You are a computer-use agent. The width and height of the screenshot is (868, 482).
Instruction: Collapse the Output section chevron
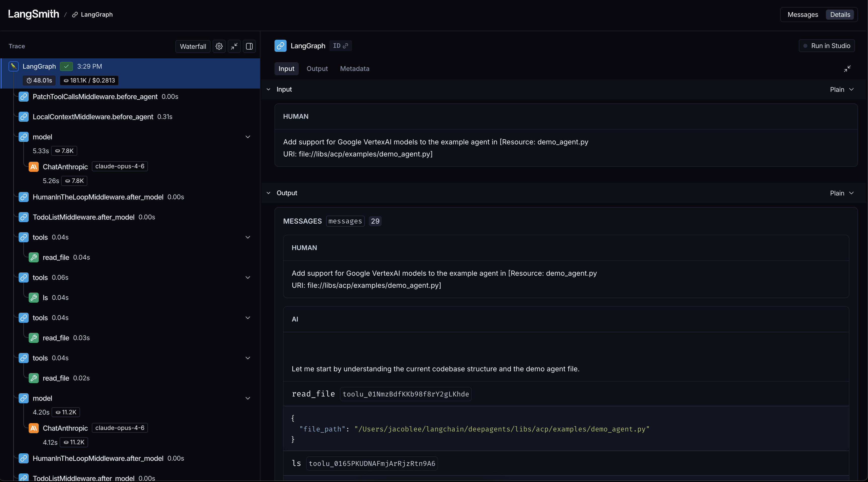(x=268, y=193)
